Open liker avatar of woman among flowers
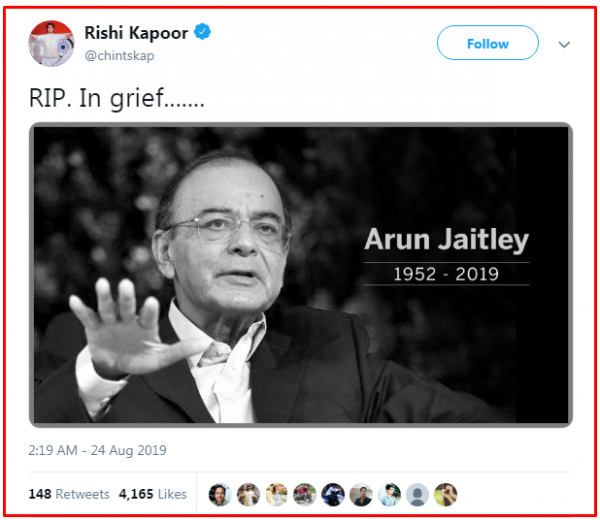The image size is (600, 520). pyautogui.click(x=276, y=494)
